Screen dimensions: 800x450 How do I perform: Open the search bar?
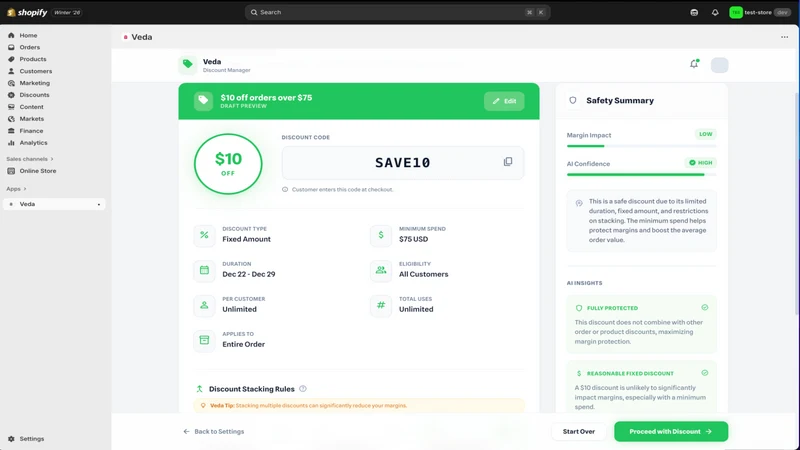pyautogui.click(x=397, y=12)
